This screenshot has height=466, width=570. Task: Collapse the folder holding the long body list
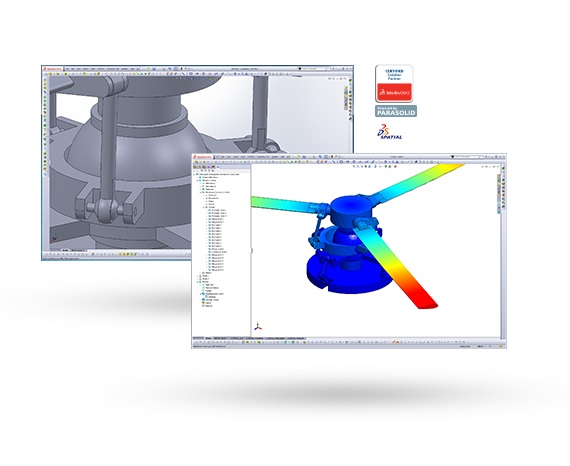(x=204, y=207)
